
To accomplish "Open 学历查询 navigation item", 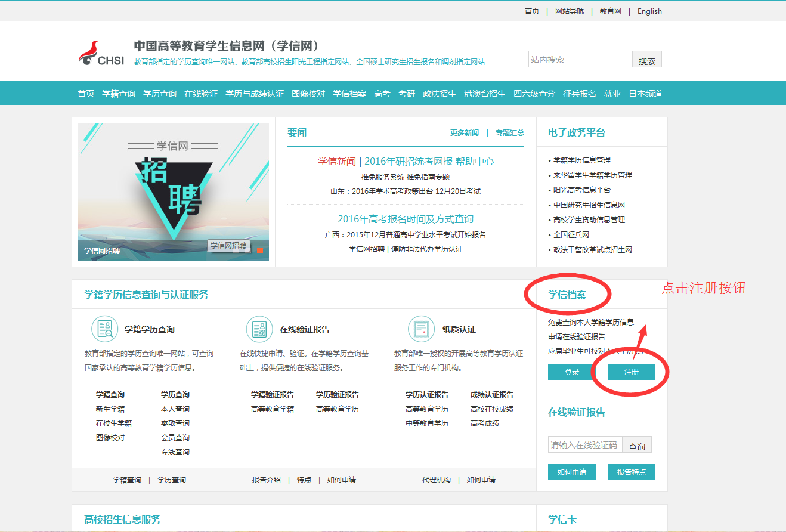I will (160, 94).
